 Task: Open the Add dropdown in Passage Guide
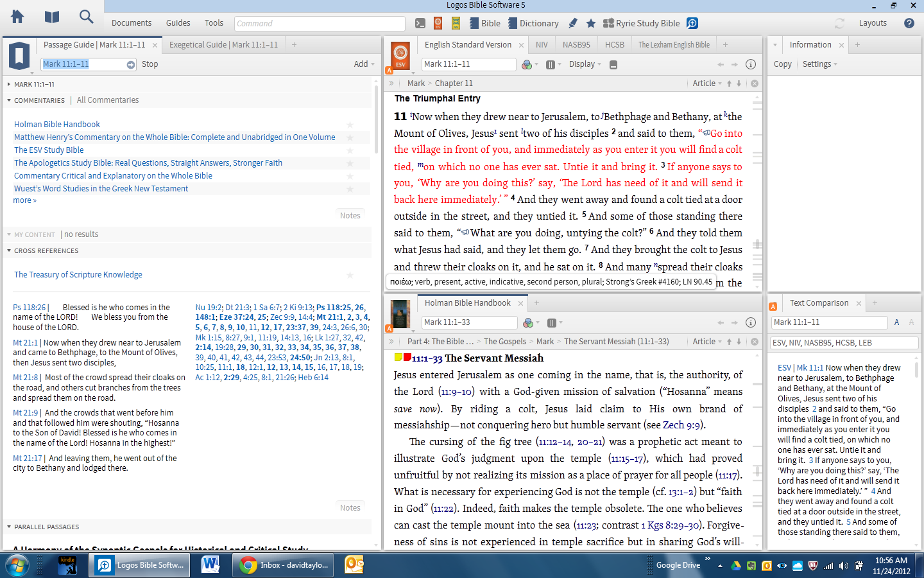[364, 64]
